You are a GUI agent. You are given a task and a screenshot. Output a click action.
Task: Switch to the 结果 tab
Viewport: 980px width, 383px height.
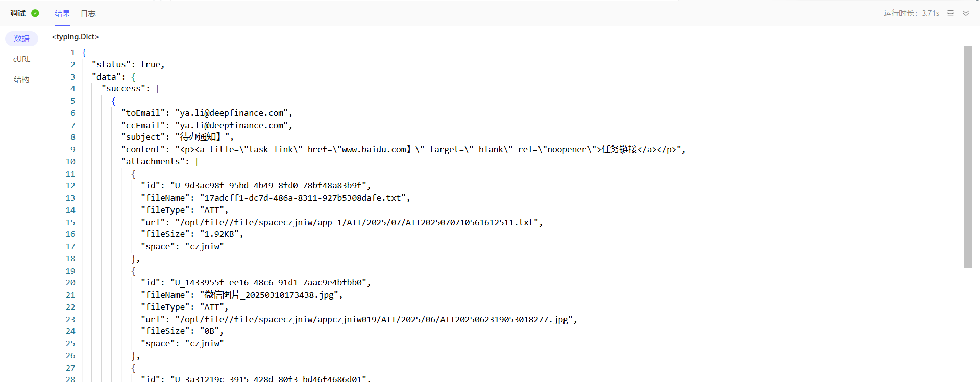coord(62,13)
